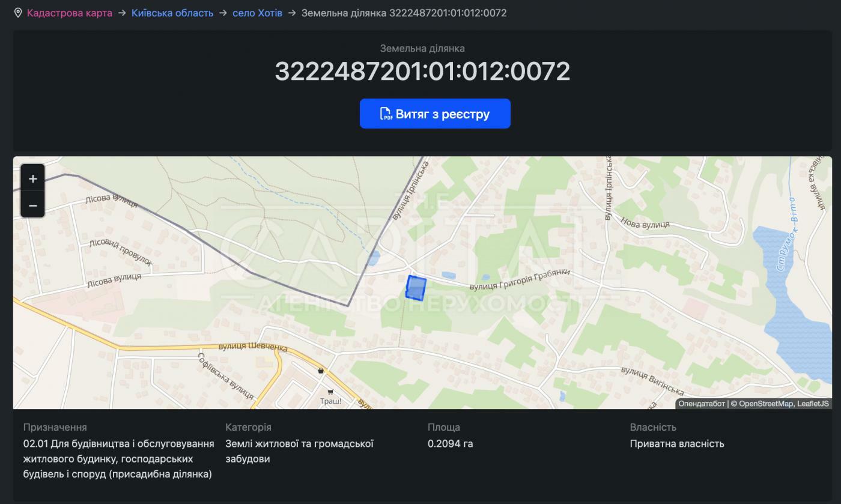Open село Хотів breadcrumb link
841x504 pixels.
coord(257,13)
